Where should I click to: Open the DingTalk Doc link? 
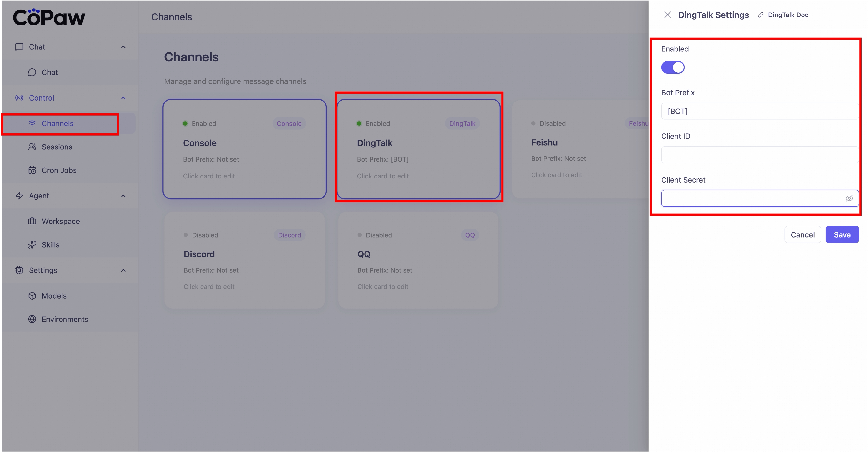pos(787,15)
